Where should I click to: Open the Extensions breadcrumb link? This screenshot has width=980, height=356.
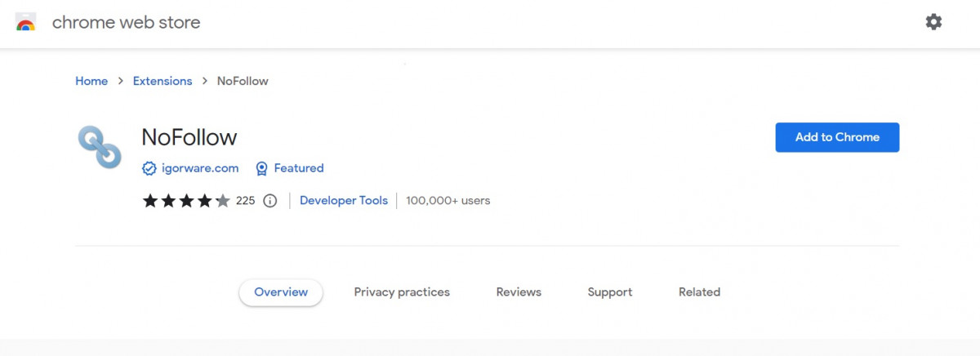(x=163, y=81)
